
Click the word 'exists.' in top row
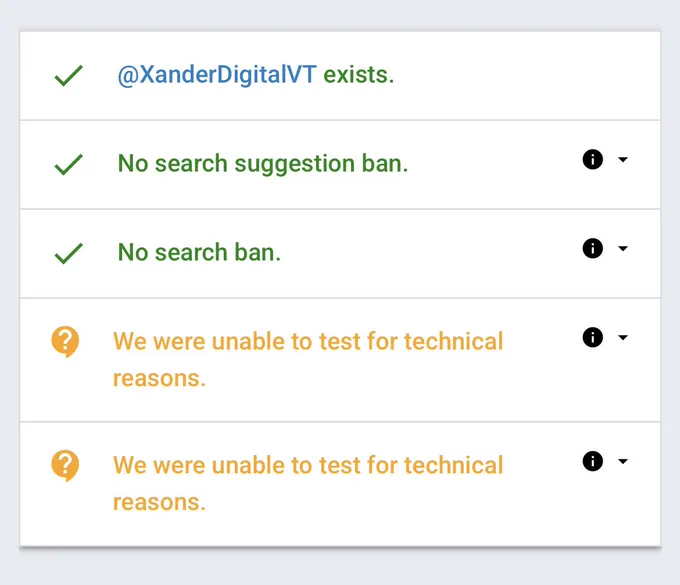click(x=359, y=75)
